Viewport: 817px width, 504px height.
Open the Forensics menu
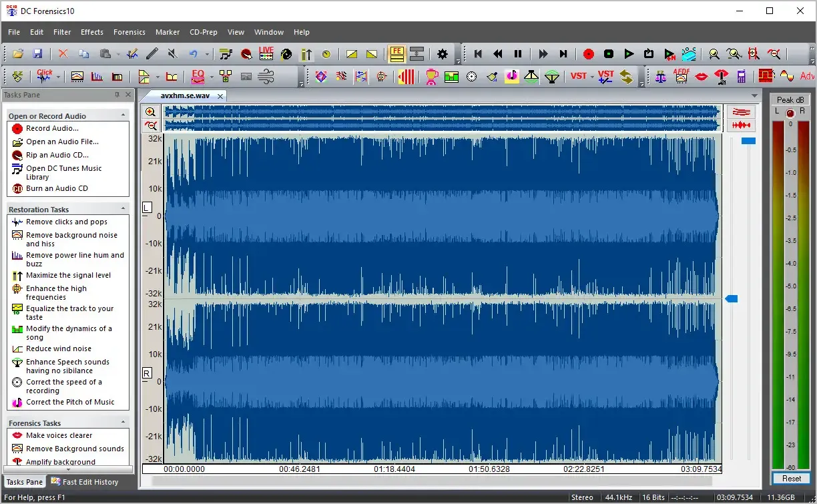click(x=129, y=32)
